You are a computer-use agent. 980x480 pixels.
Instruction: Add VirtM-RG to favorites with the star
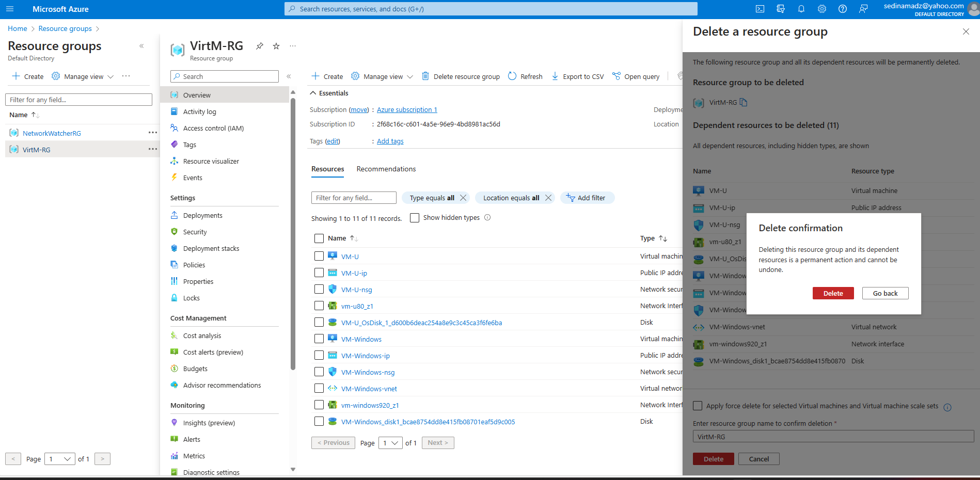(276, 46)
